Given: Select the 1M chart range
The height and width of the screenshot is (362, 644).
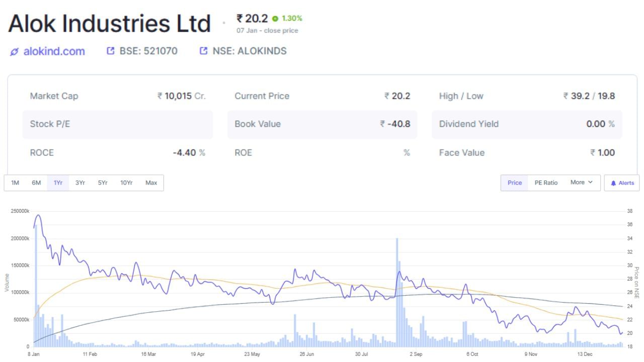Looking at the screenshot, I should 15,183.
